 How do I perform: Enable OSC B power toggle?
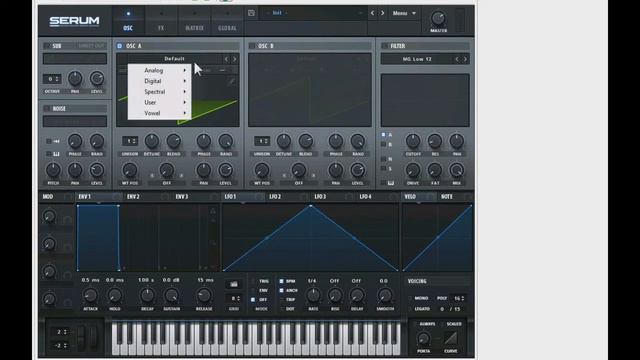[252, 46]
